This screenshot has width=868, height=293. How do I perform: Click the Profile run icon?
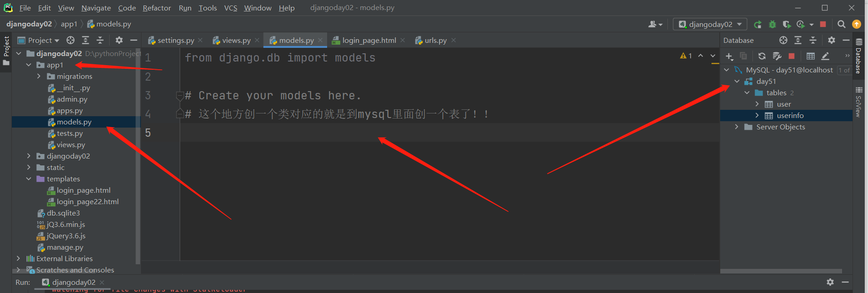coord(801,24)
